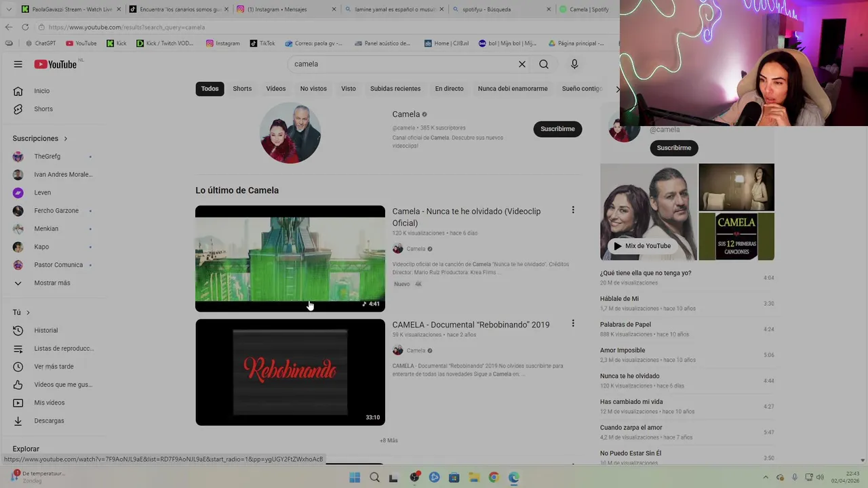Open CAMELA Documental Rebobinando title

point(471,325)
